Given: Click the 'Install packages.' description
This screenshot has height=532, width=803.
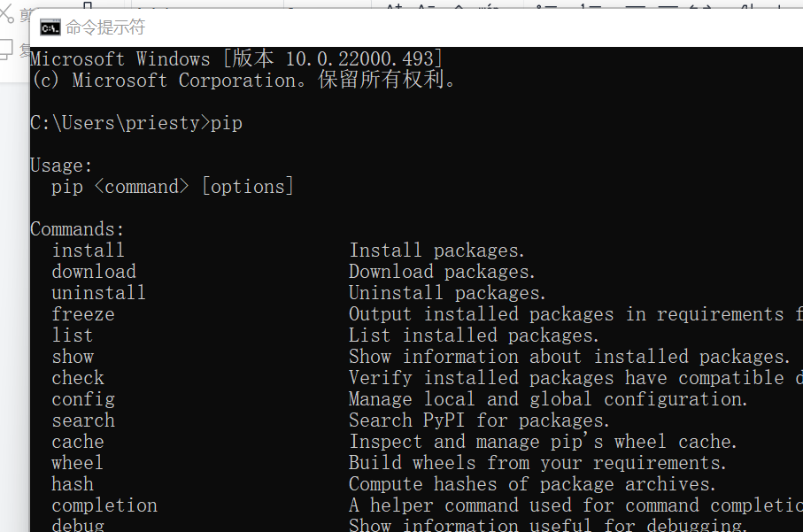Looking at the screenshot, I should tap(436, 251).
